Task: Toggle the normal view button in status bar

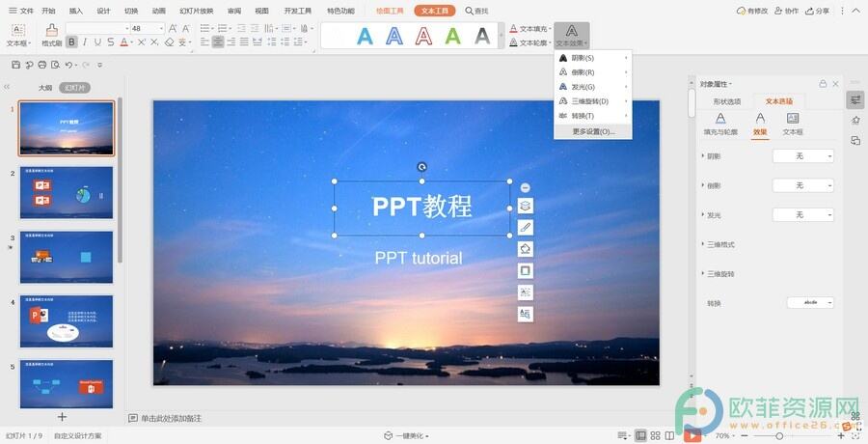Action: click(x=640, y=435)
